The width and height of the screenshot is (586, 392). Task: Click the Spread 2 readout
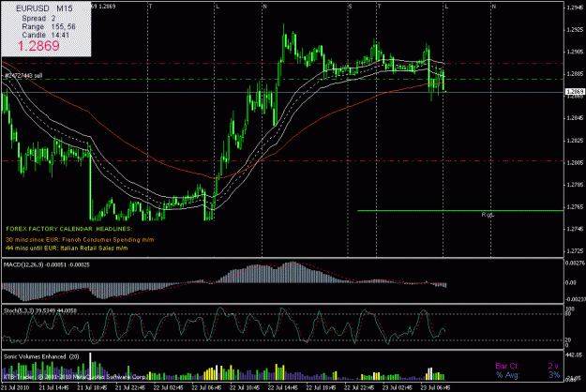(38, 18)
